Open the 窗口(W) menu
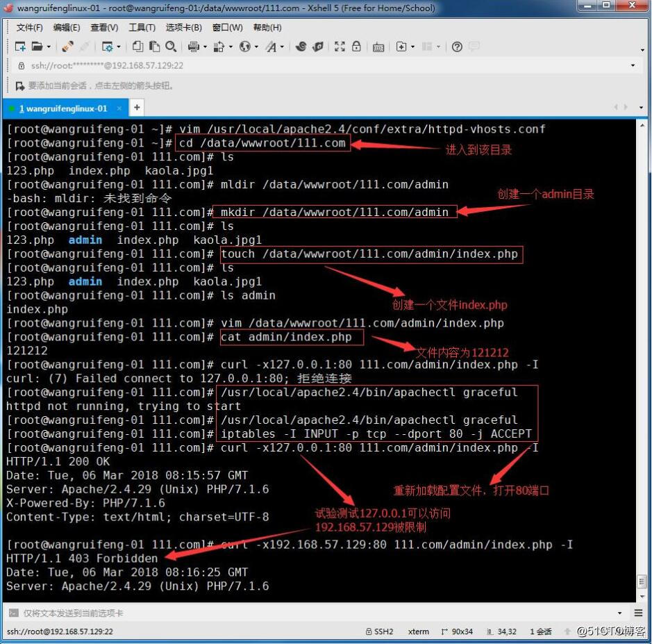This screenshot has height=644, width=652. click(228, 28)
